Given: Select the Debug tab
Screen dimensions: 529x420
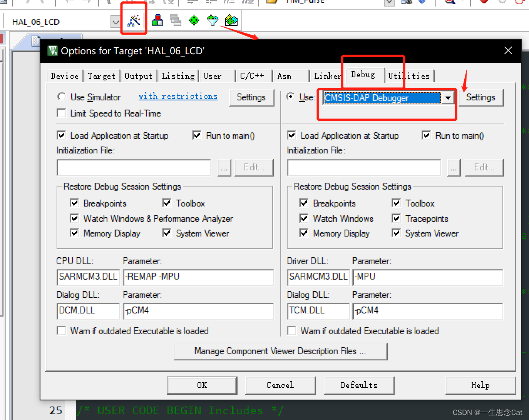Looking at the screenshot, I should point(363,75).
